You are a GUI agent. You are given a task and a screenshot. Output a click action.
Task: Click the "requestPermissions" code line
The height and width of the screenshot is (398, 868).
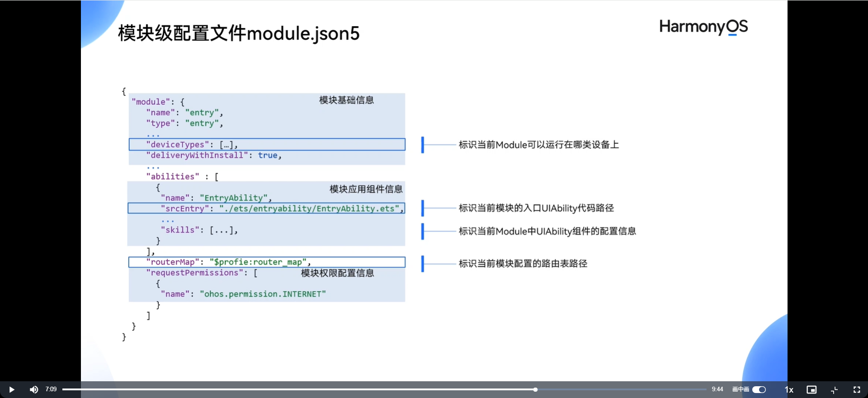[x=202, y=273]
